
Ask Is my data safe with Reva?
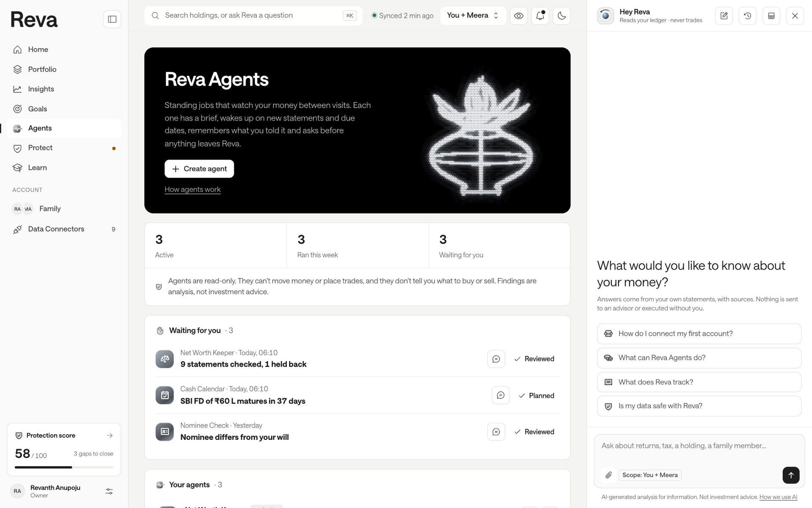click(699, 406)
